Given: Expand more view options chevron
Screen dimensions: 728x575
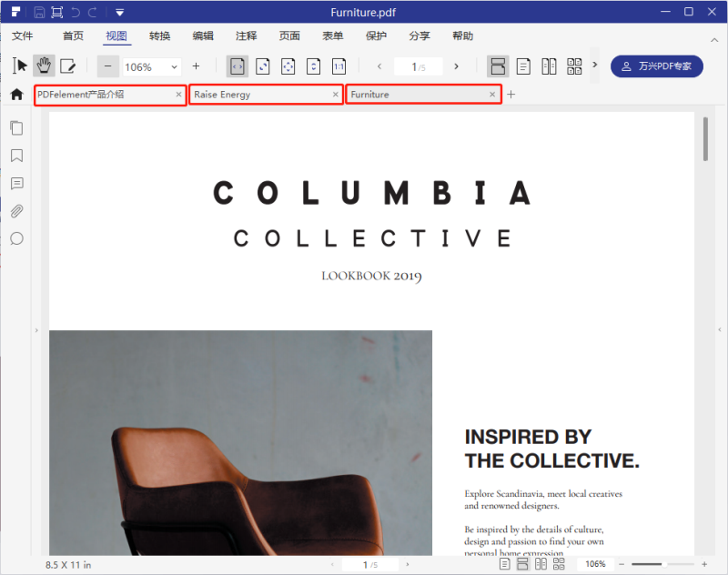Looking at the screenshot, I should click(595, 65).
